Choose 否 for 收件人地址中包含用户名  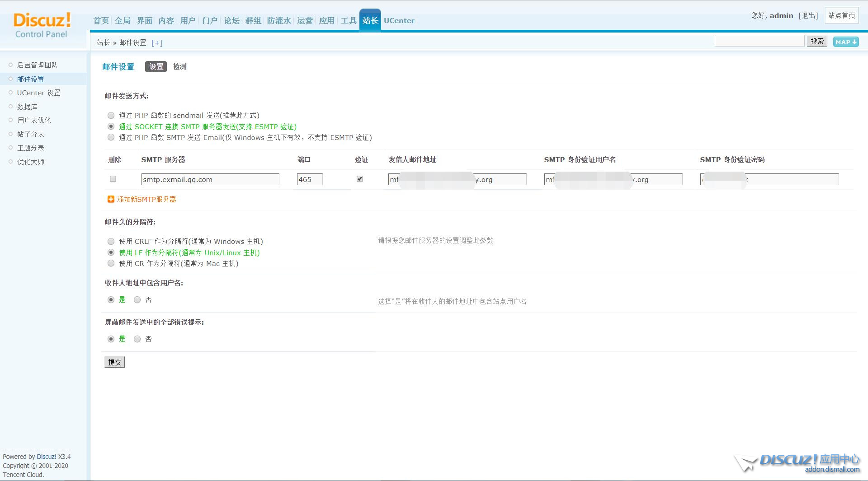click(137, 300)
